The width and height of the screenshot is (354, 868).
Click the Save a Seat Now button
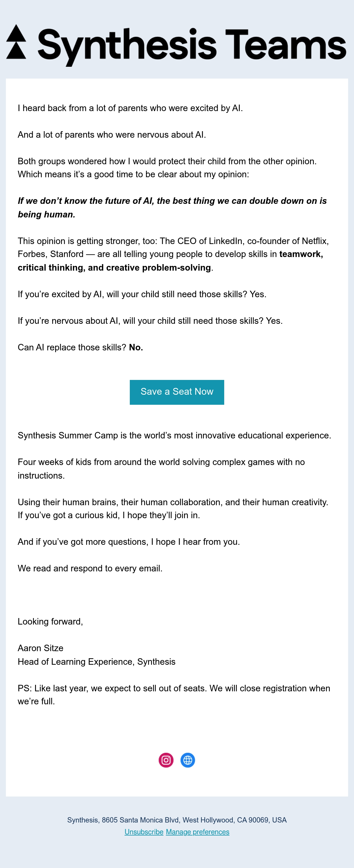tap(177, 392)
